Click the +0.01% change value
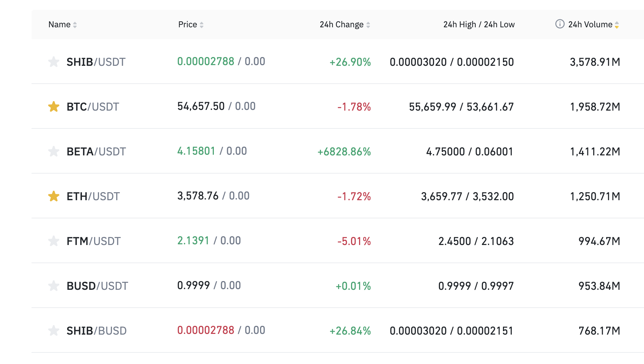Screen dimensions: 644x364 pos(353,286)
